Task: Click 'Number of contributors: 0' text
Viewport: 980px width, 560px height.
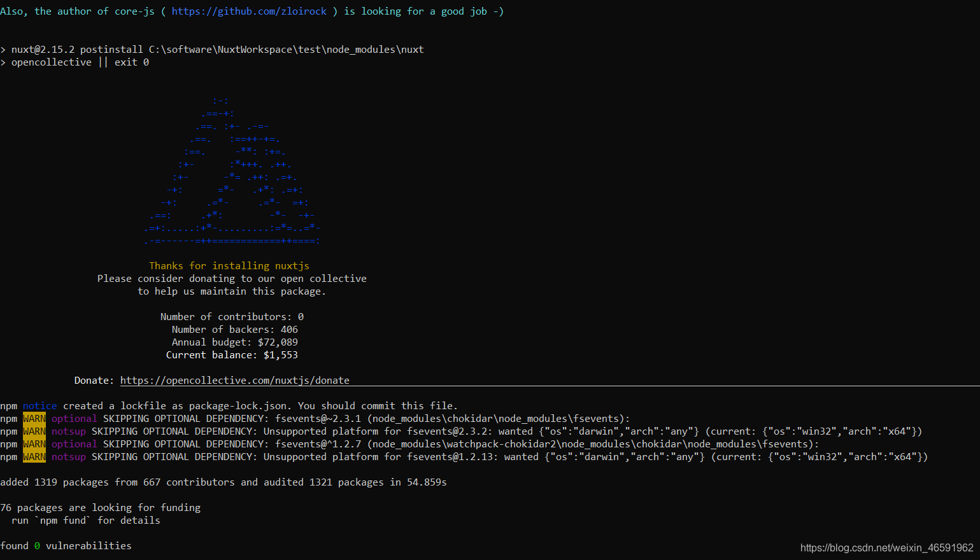Action: (x=232, y=317)
